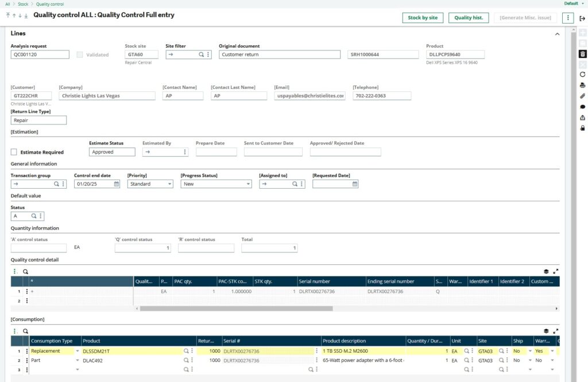Collapse the Lines section with chevron
The image size is (588, 382).
(x=556, y=34)
